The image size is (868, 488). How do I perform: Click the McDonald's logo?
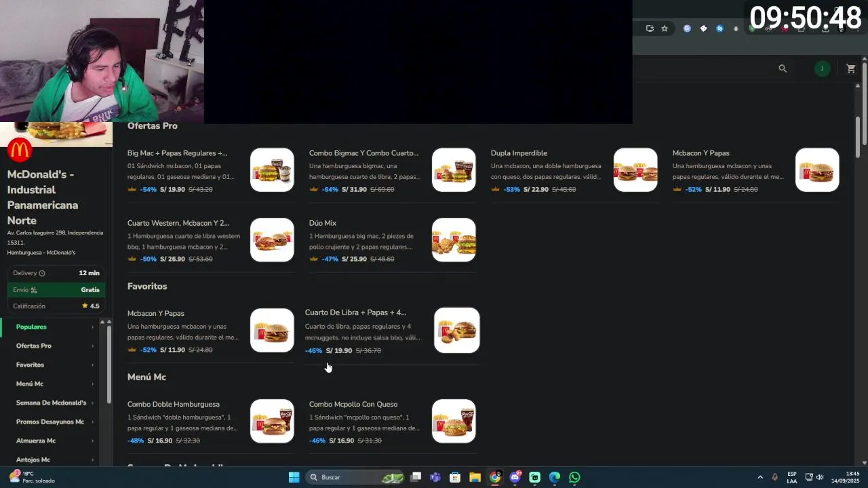pos(20,150)
